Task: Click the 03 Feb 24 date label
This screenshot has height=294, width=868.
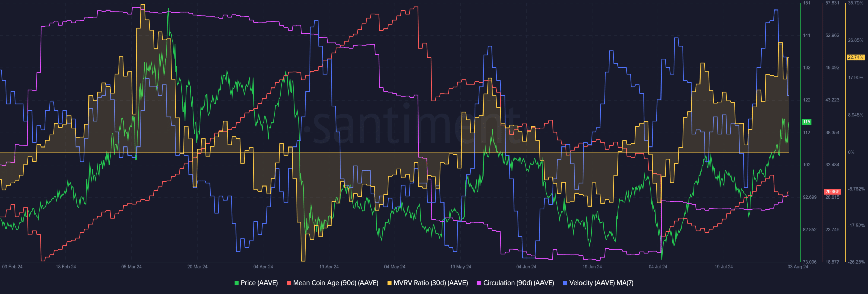Action: point(12,267)
